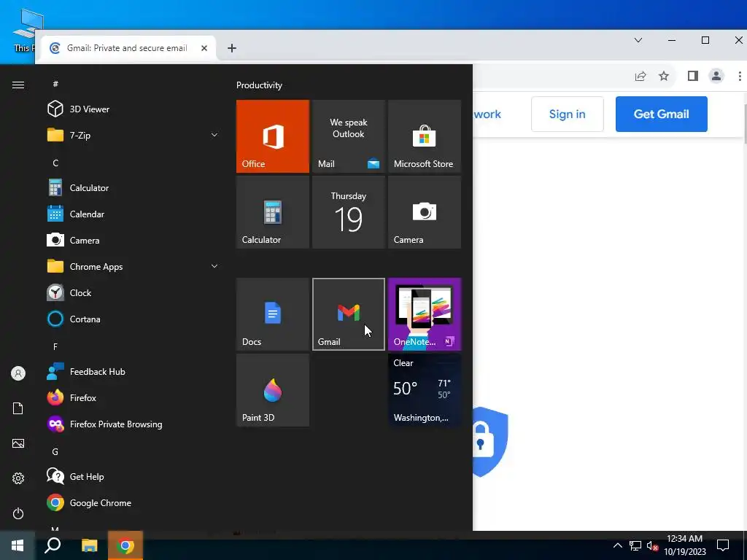The image size is (747, 560).
Task: Open the Camera tile
Action: [x=425, y=212]
